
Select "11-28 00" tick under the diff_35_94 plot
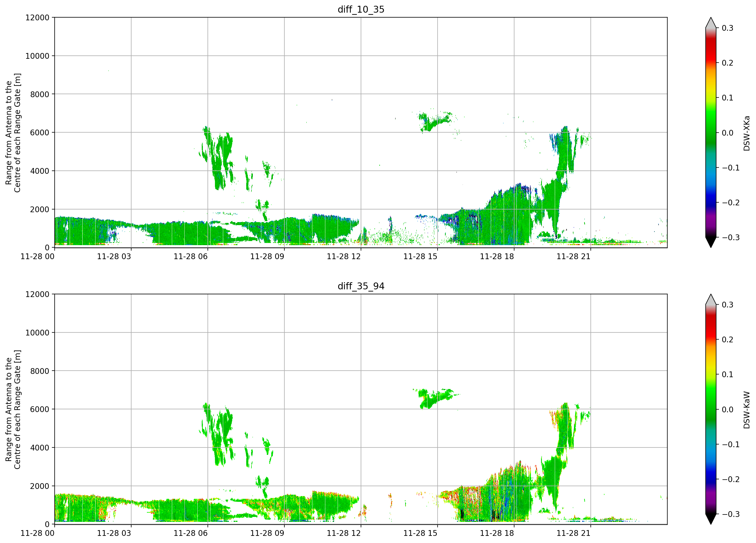pyautogui.click(x=38, y=533)
